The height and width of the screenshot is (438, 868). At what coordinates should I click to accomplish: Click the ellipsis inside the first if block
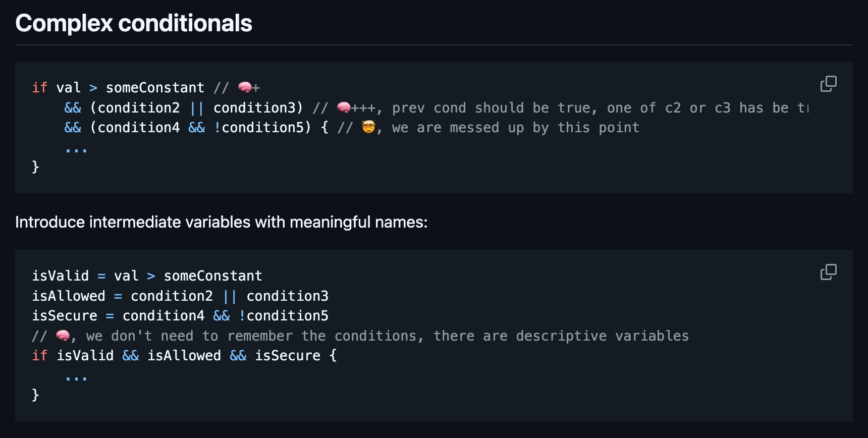coord(76,149)
